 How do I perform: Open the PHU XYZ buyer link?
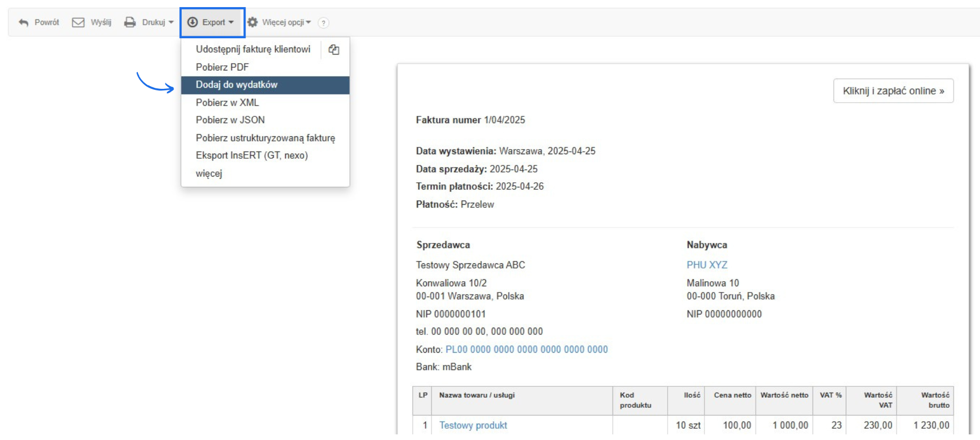coord(706,265)
